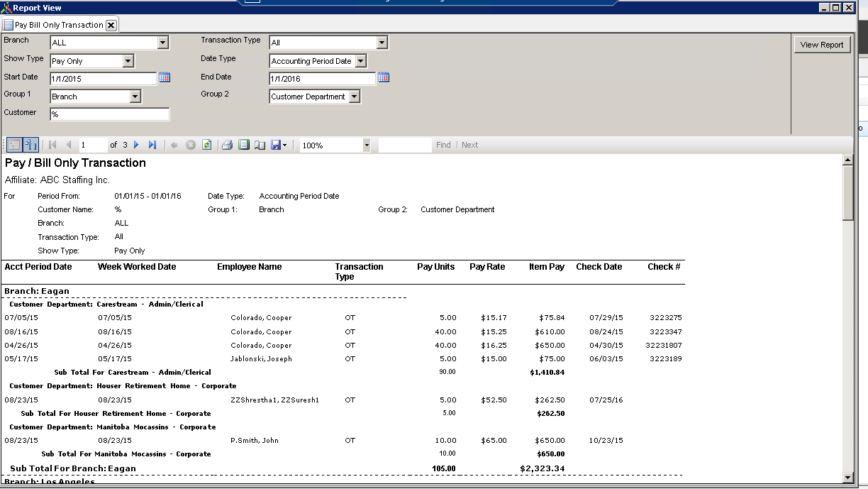Go to first page of report
Screen dimensions: 868x489
[x=52, y=145]
